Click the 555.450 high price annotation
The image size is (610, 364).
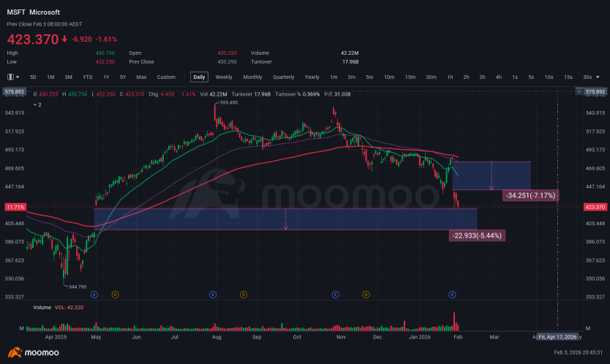tap(229, 102)
